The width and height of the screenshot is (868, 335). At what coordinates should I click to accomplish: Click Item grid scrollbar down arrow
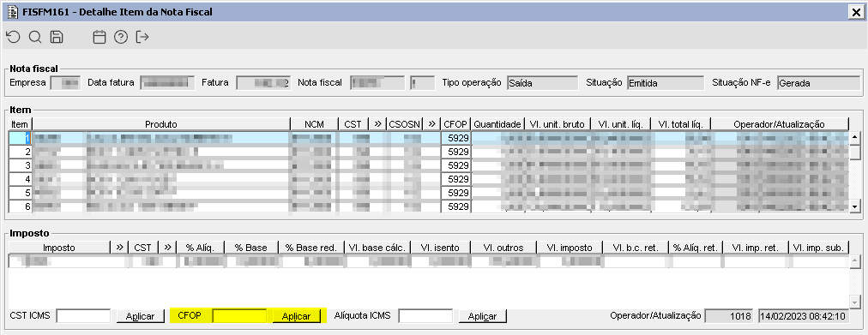tap(855, 206)
